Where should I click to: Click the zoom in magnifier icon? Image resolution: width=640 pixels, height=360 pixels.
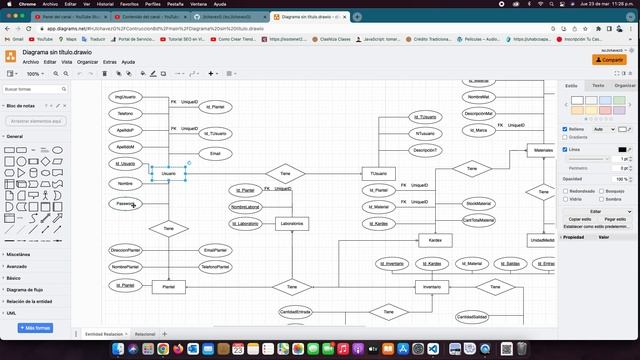pyautogui.click(x=56, y=74)
